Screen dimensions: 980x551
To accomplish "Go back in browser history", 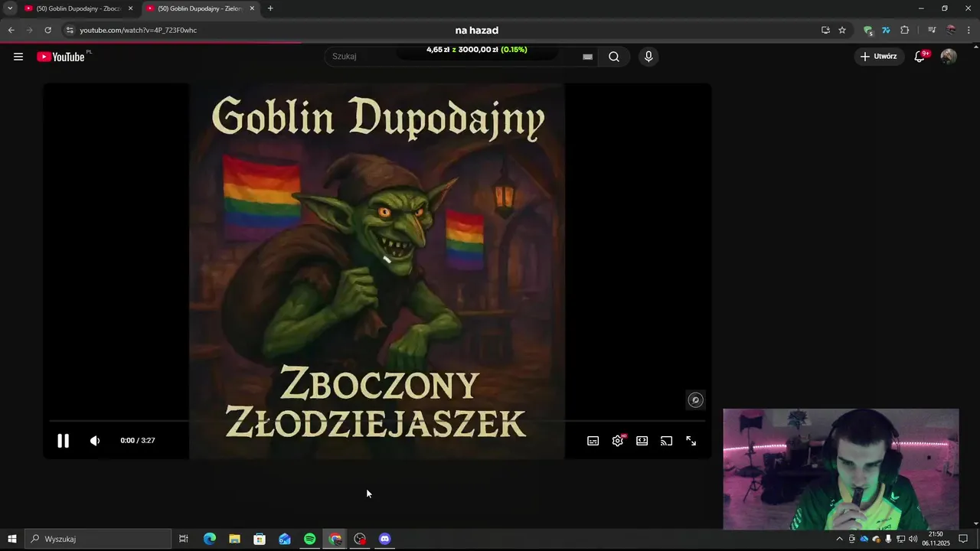I will (11, 31).
